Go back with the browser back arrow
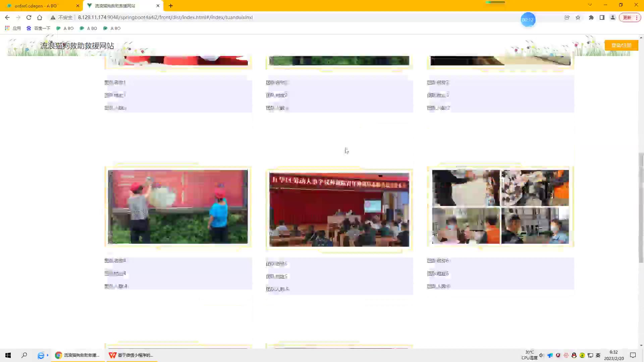644x362 pixels. pos(7,17)
